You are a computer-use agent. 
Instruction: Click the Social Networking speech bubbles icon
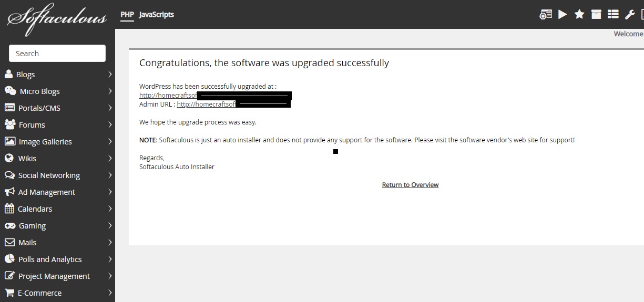tap(9, 175)
